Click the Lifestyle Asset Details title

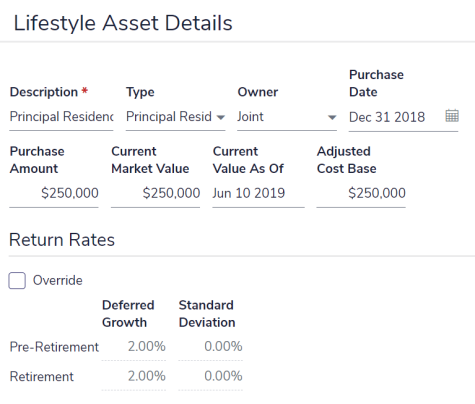tap(123, 23)
